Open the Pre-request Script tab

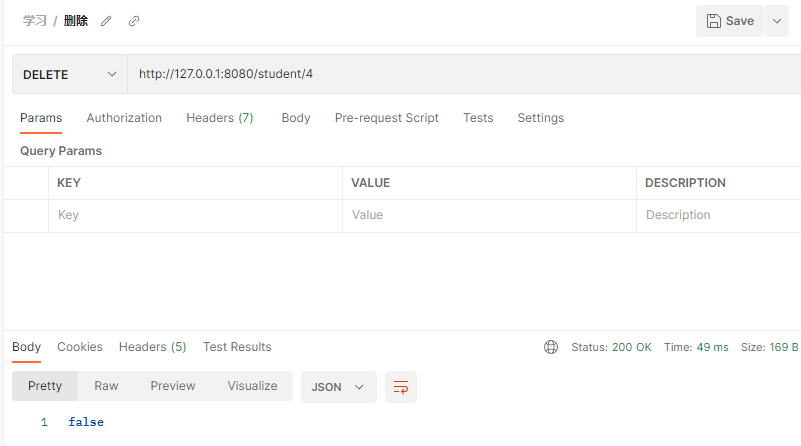point(387,118)
